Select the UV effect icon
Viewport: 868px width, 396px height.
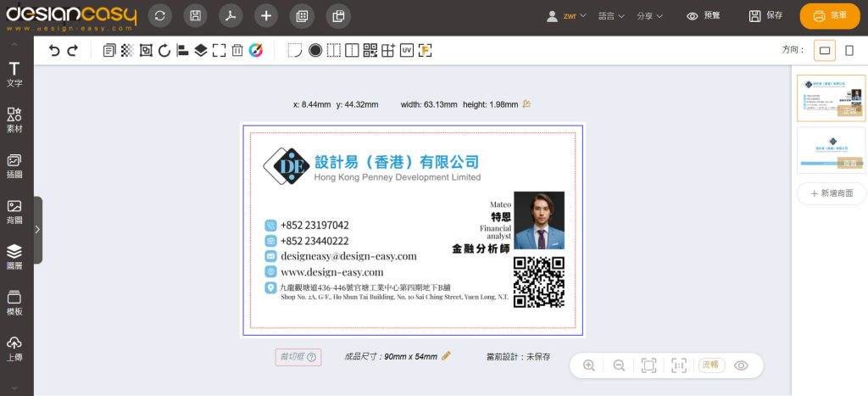(406, 51)
